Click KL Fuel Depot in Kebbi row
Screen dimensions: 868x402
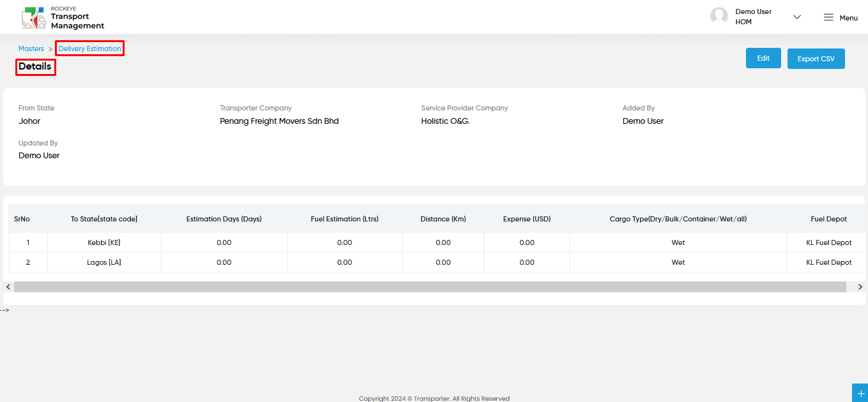click(x=829, y=242)
